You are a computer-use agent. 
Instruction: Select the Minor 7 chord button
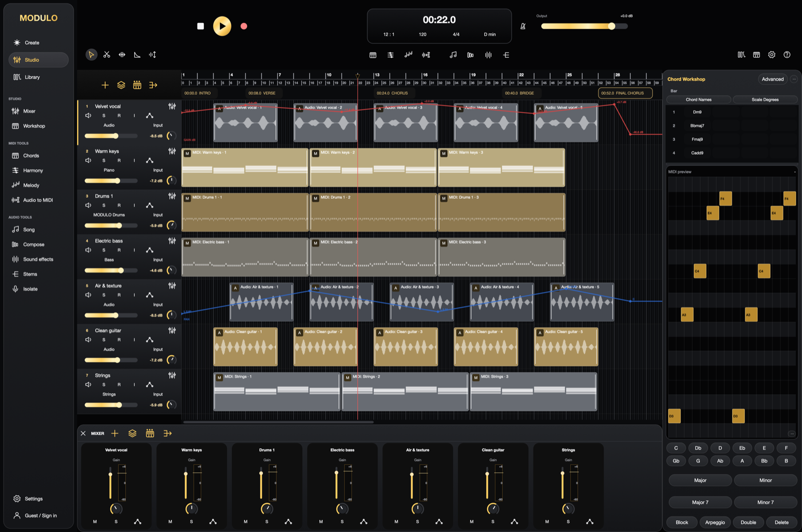pos(765,502)
